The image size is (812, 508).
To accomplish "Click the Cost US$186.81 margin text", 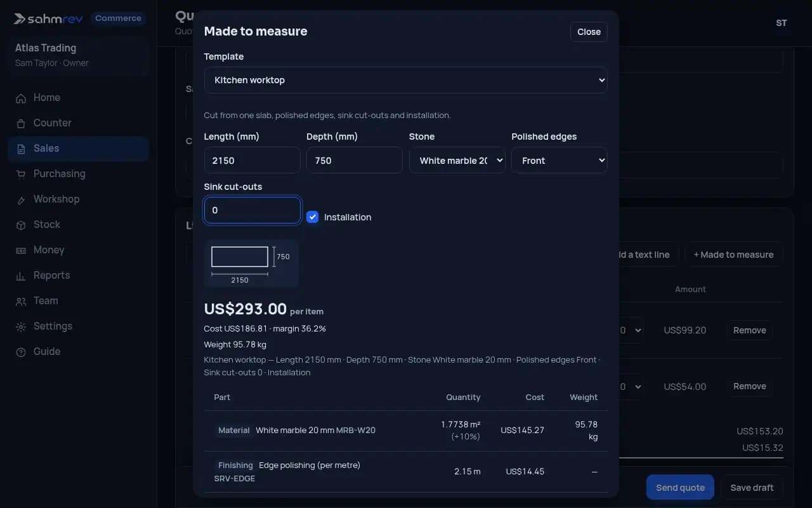I will (x=265, y=329).
